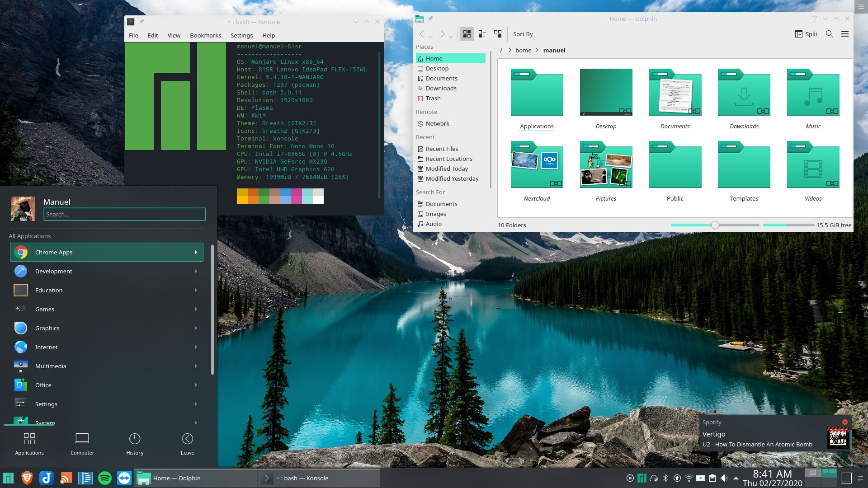Click the icon view toggle in Dolphin
868x488 pixels.
point(467,34)
